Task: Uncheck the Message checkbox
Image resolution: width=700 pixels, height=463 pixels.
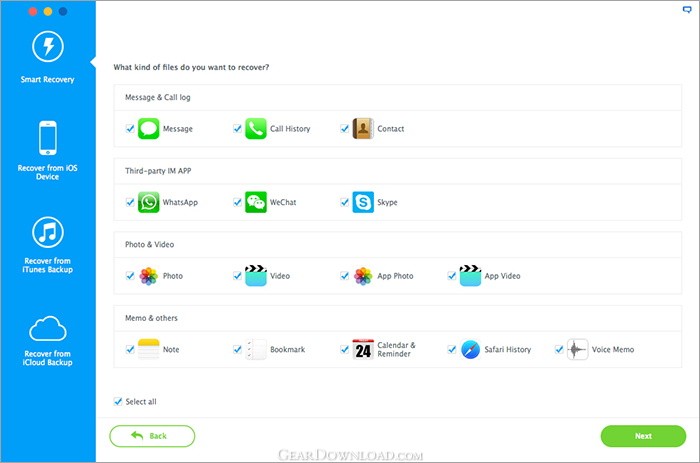Action: click(130, 129)
